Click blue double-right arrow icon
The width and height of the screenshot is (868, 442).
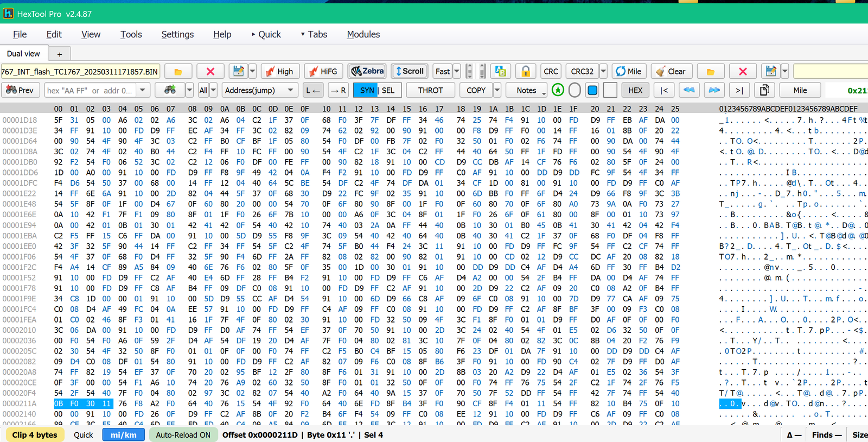[714, 90]
